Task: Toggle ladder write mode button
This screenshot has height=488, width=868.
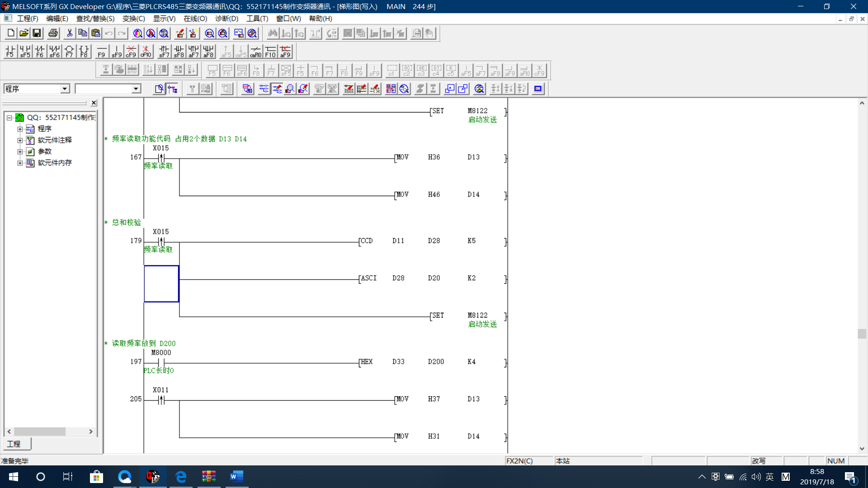Action: pos(277,89)
